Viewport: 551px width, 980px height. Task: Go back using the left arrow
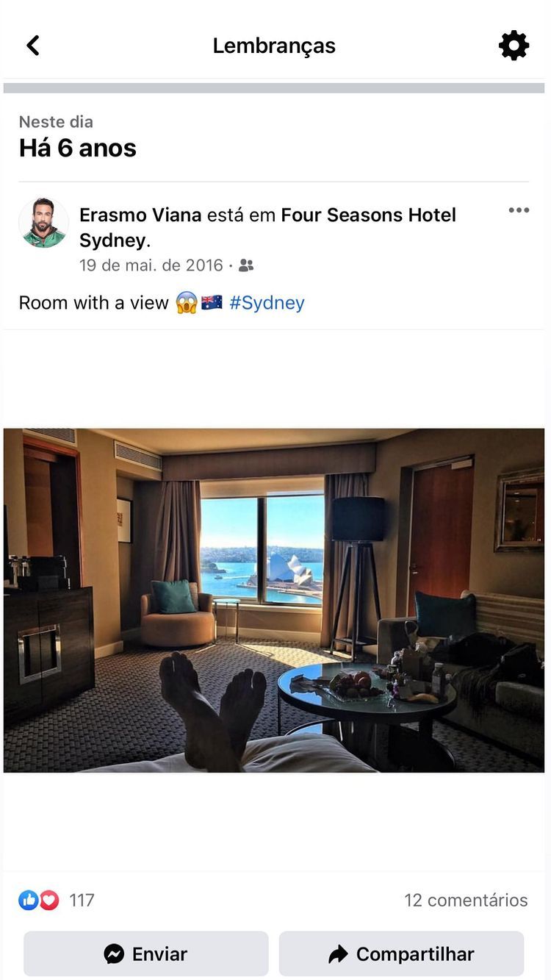pyautogui.click(x=32, y=46)
